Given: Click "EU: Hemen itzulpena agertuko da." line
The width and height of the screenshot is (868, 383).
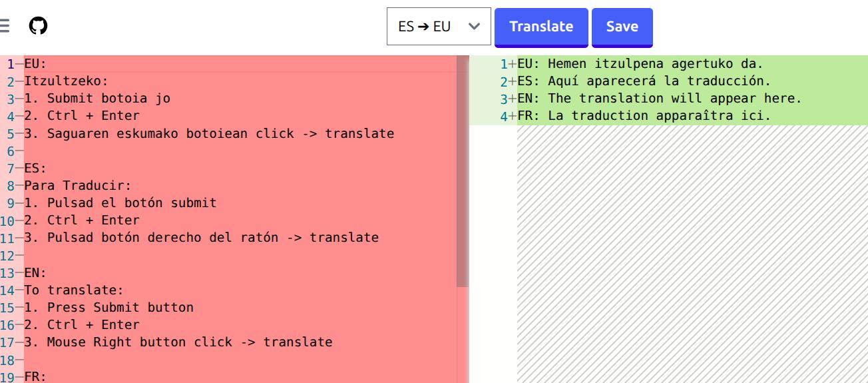Looking at the screenshot, I should pos(640,64).
